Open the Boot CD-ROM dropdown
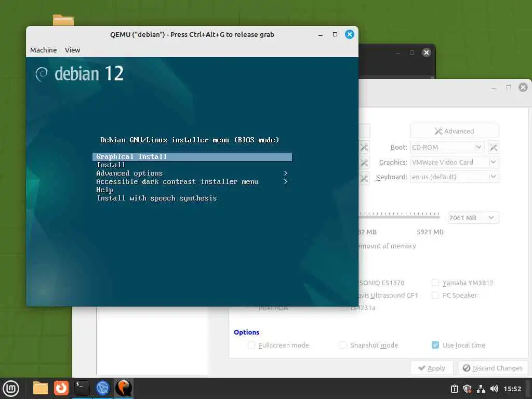This screenshot has height=399, width=532. click(x=447, y=147)
